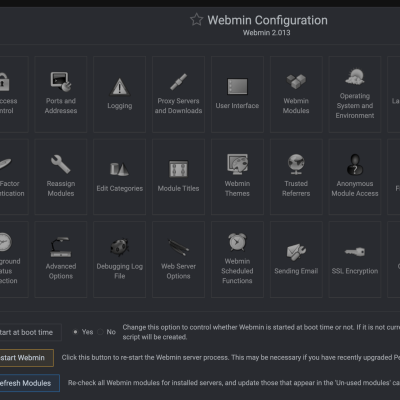Open Ports and Addresses settings
Viewport: 400px width, 400px height.
(x=61, y=94)
